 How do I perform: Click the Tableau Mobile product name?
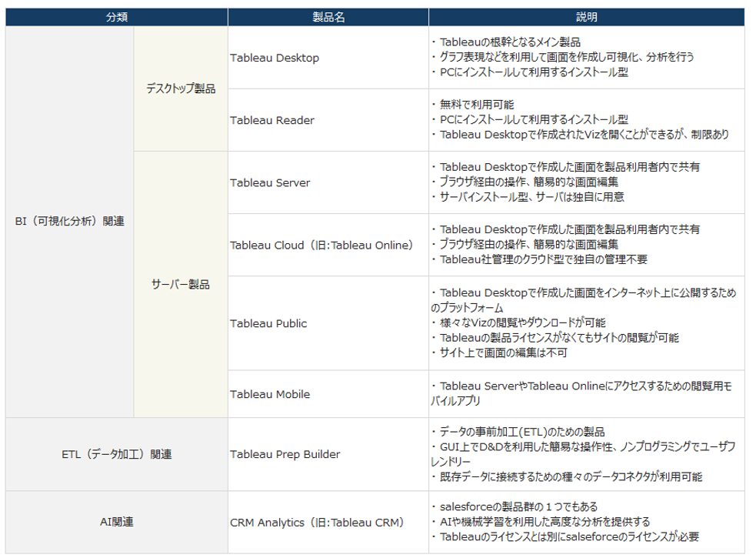(x=270, y=394)
